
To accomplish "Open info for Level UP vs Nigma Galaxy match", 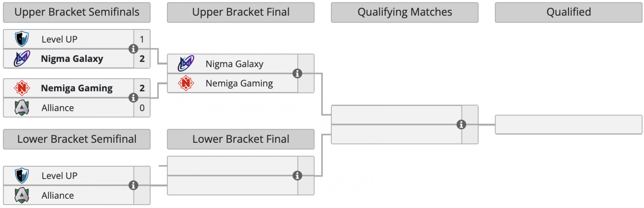I will coord(133,49).
